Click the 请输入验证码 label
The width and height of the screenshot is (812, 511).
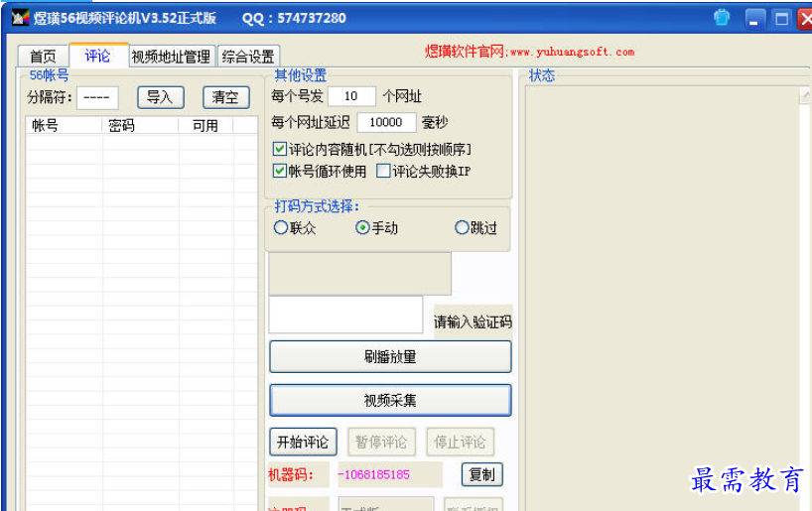473,322
